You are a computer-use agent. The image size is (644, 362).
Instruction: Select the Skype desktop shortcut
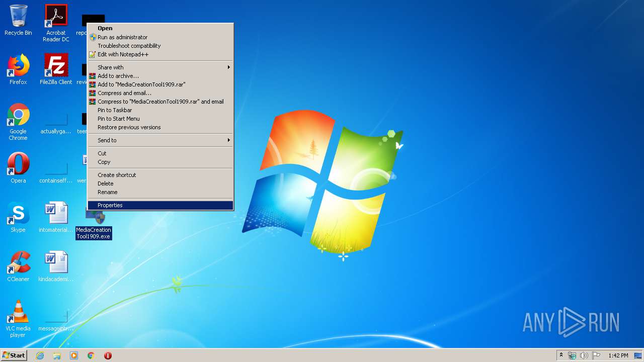coord(18,217)
